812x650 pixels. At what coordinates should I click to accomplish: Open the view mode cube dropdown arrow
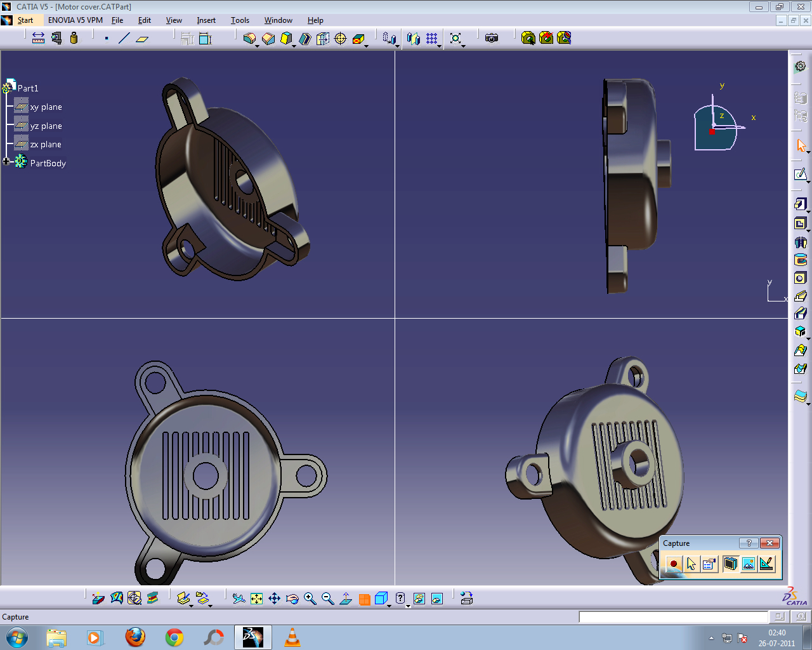[390, 606]
